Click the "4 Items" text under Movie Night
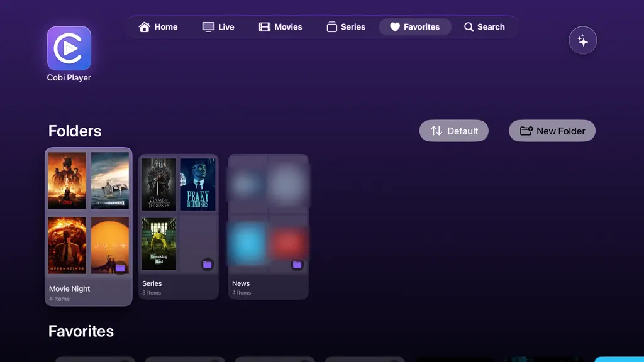Image resolution: width=644 pixels, height=362 pixels. (x=60, y=299)
